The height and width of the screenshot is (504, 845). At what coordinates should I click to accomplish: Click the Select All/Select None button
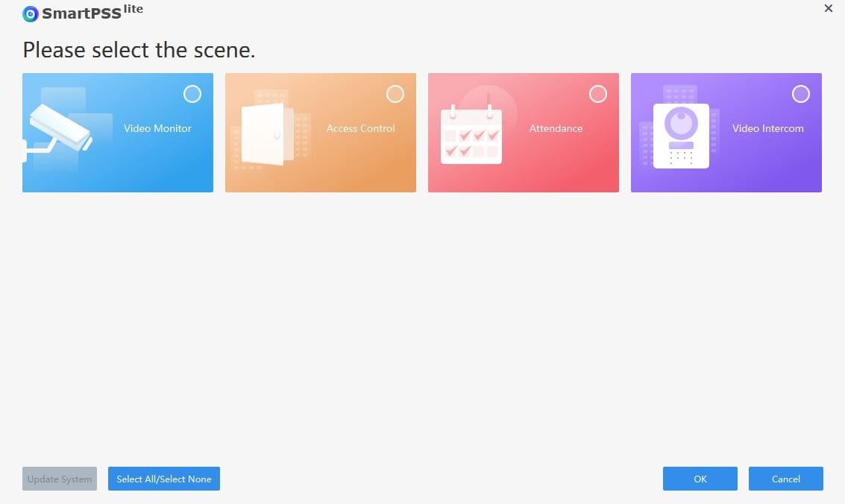click(163, 479)
